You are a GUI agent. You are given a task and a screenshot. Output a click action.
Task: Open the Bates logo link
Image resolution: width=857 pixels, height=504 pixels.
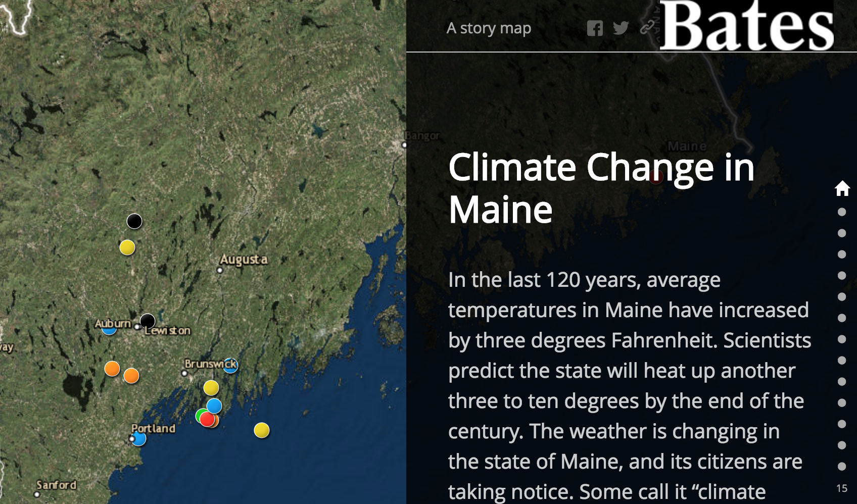[746, 25]
